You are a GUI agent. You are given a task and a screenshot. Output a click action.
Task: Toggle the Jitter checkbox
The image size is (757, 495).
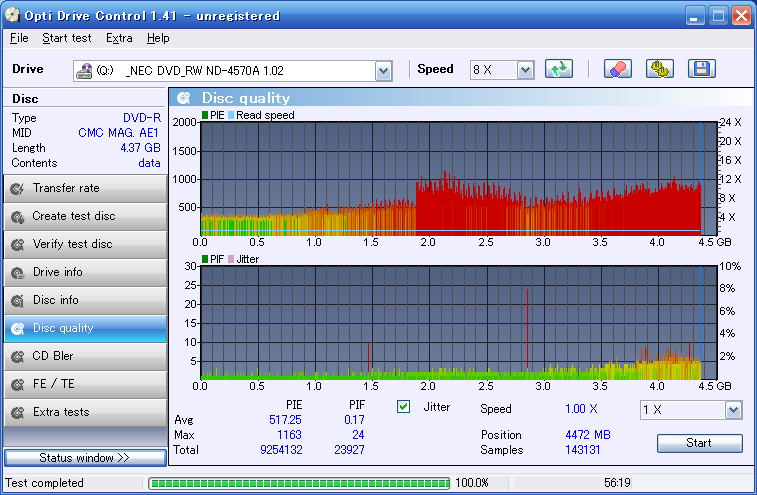tap(404, 407)
